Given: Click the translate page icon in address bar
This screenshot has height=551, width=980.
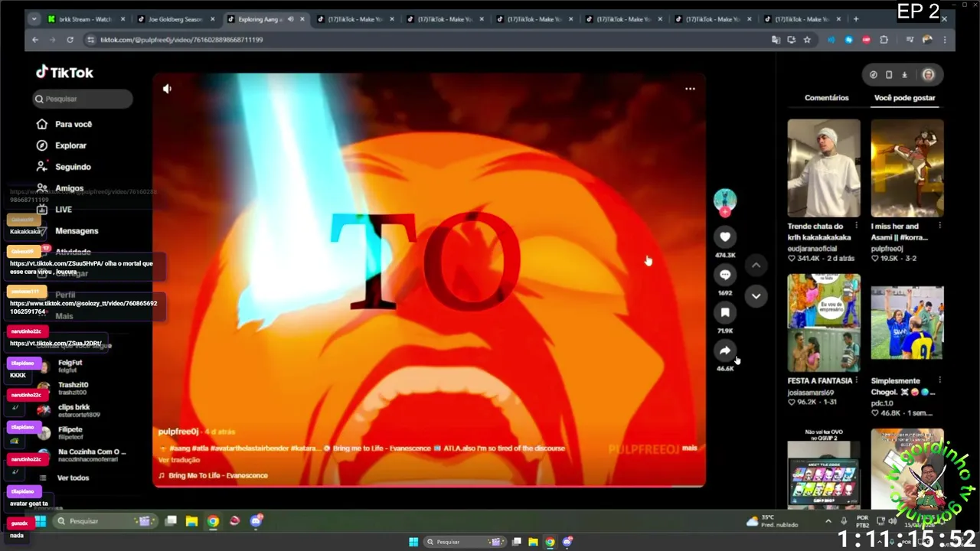Looking at the screenshot, I should (x=776, y=40).
